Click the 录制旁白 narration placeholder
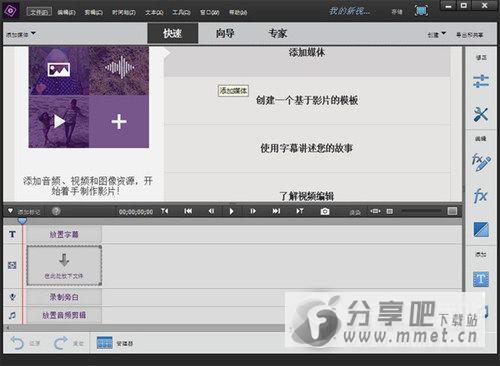500x366 pixels. click(x=64, y=297)
